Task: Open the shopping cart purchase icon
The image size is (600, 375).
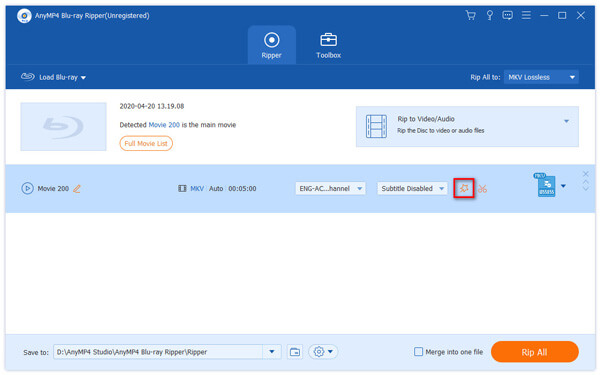Action: point(470,15)
